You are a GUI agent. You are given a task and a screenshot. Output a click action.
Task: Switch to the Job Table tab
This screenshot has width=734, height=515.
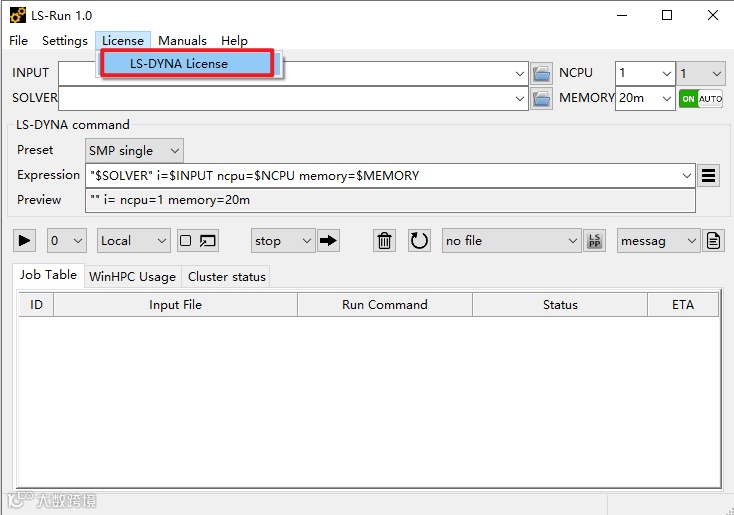click(x=48, y=275)
